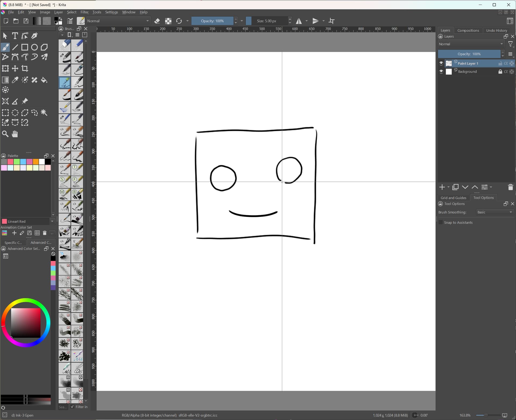Switch to the Undo History tab
The image size is (516, 420).
click(x=496, y=30)
